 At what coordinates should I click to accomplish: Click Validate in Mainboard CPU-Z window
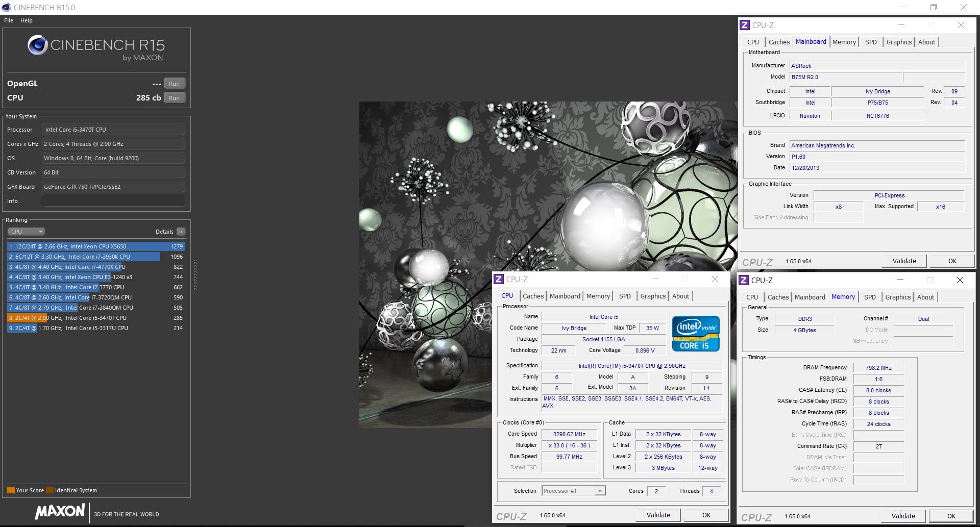pos(904,261)
